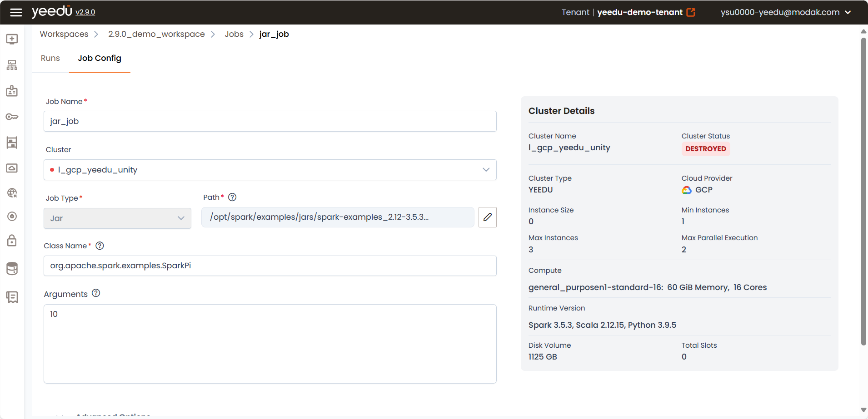Click the jar_job breadcrumb
Screen dimensions: 868x419
[x=274, y=34]
